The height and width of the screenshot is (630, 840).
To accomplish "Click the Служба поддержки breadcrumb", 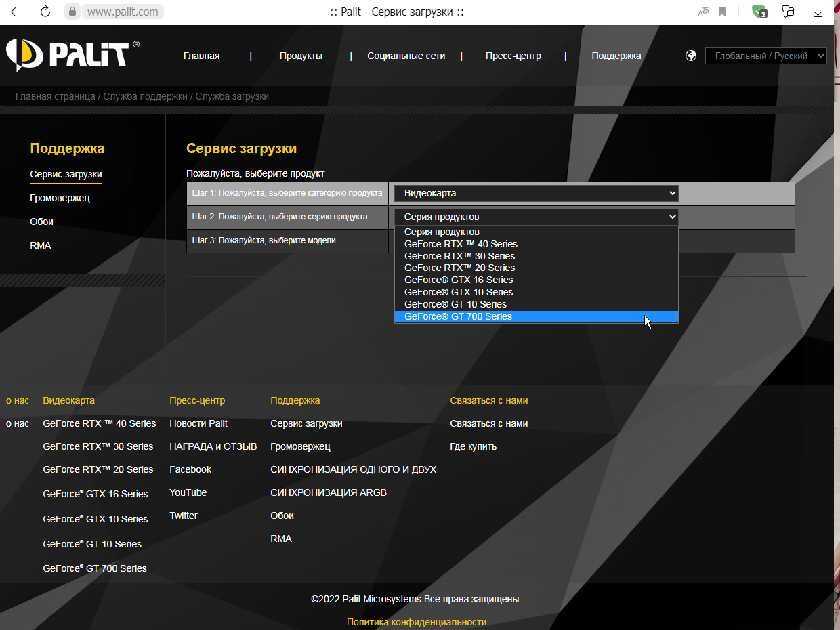I will [x=145, y=96].
